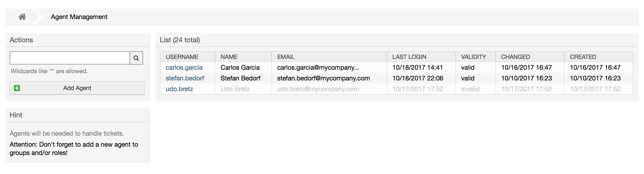Focus the agent search input field
Viewport: 644px width, 174px height.
[x=70, y=58]
